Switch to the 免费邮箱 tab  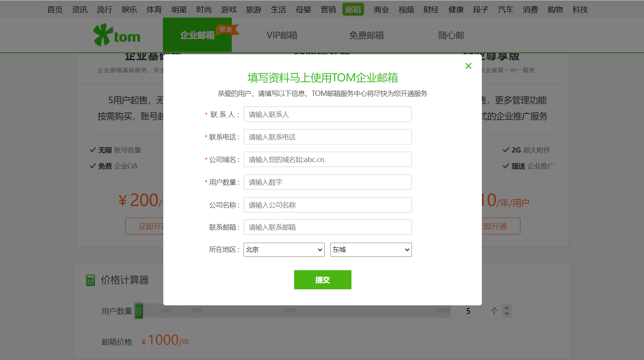[366, 35]
